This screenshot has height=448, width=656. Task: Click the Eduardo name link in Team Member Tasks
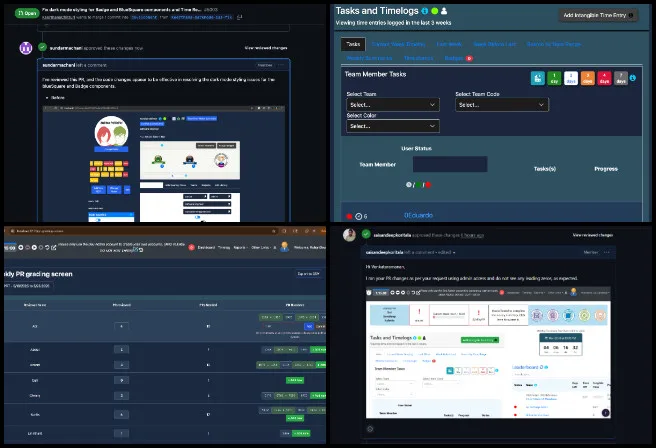pos(418,215)
